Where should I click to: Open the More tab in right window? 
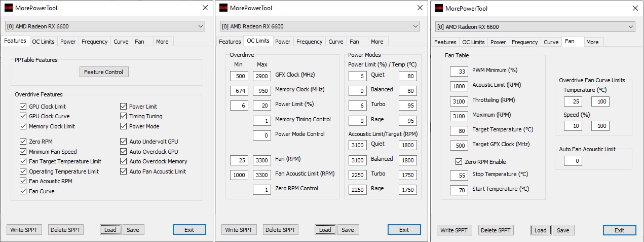click(592, 42)
